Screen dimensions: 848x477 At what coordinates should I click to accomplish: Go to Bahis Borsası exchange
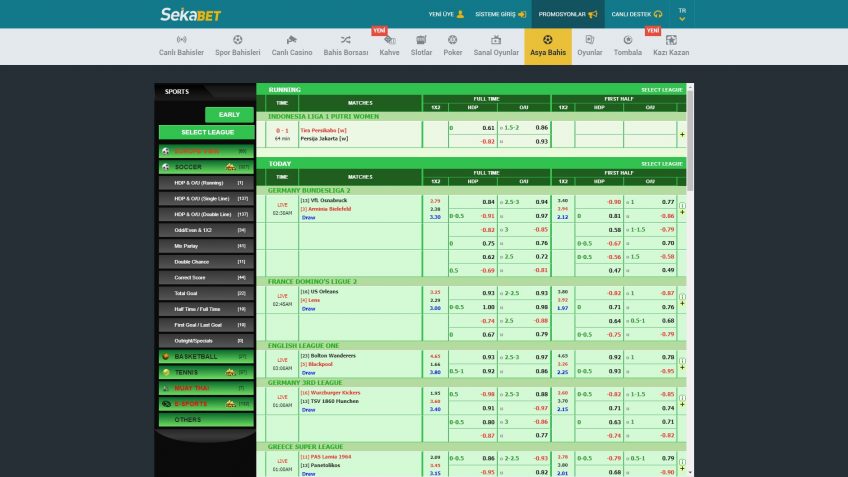tap(346, 46)
